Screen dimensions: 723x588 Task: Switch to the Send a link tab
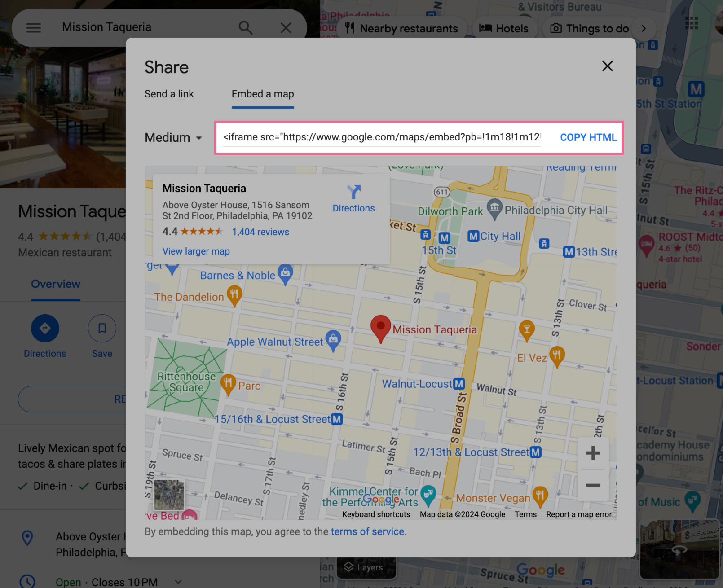pos(169,94)
